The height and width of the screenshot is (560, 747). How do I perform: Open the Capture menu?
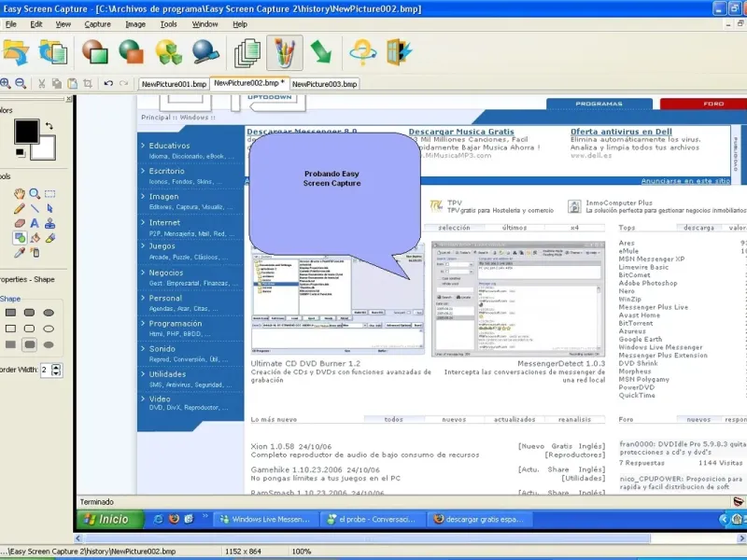click(98, 24)
